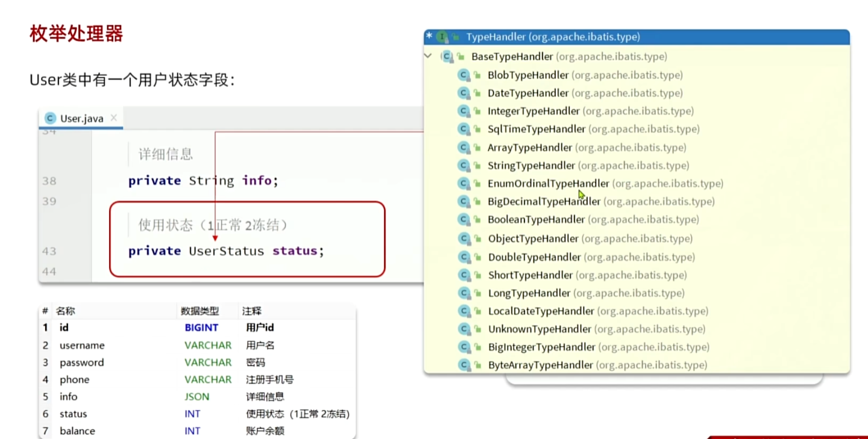Click the Java class icon on User.java tab
This screenshot has width=868, height=439.
click(50, 119)
